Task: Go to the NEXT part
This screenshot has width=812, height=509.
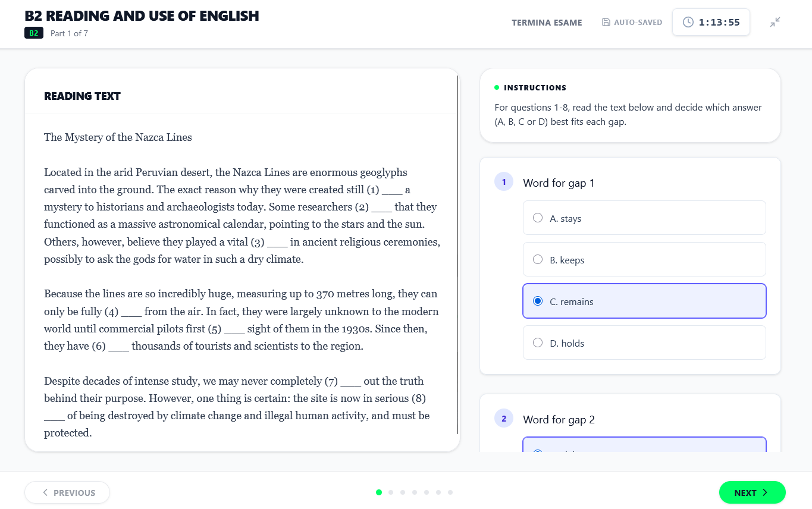Action: (753, 492)
